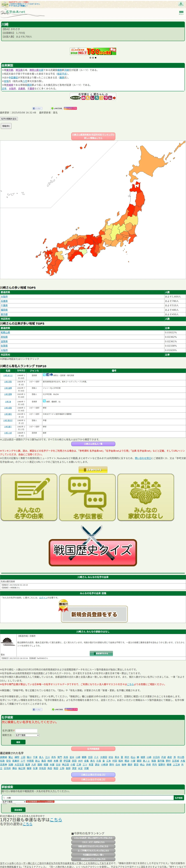
Task: Open the 年間 名字アクセスランキング button
Action: (x=93, y=846)
